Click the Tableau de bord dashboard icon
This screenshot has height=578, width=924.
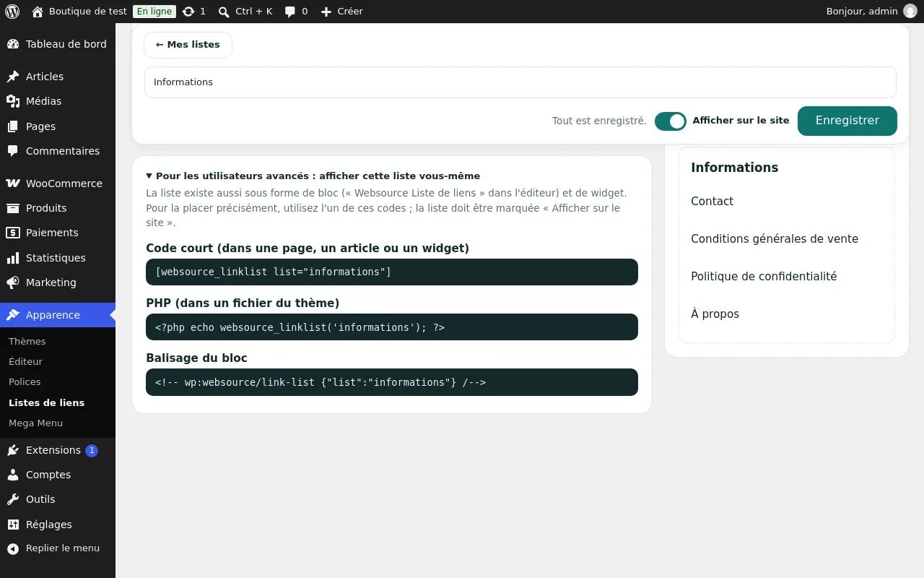13,44
